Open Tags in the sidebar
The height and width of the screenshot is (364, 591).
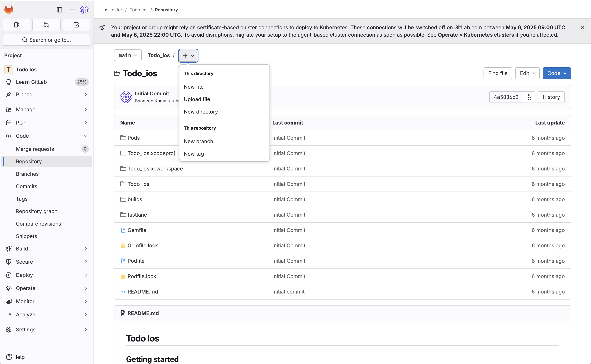click(x=47, y=199)
